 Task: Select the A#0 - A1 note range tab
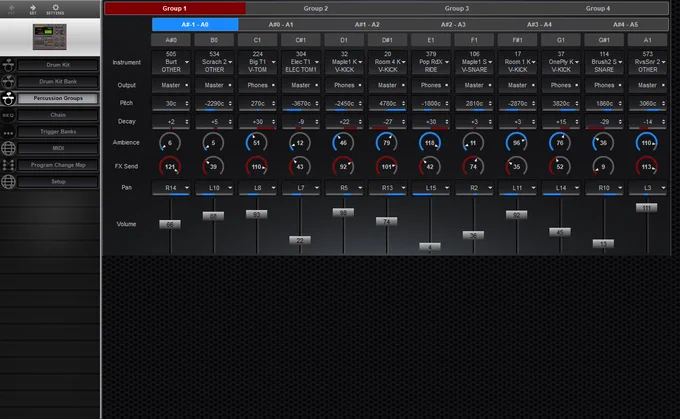(281, 25)
